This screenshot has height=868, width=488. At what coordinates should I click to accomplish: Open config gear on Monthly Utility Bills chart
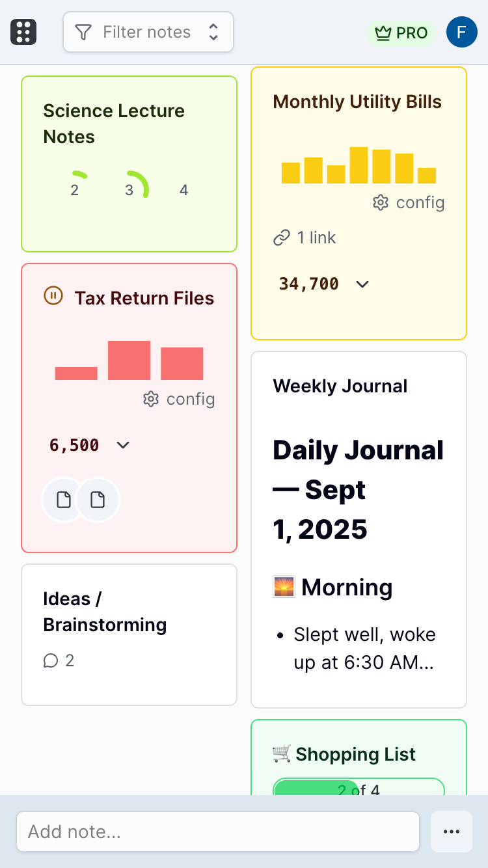[x=380, y=202]
